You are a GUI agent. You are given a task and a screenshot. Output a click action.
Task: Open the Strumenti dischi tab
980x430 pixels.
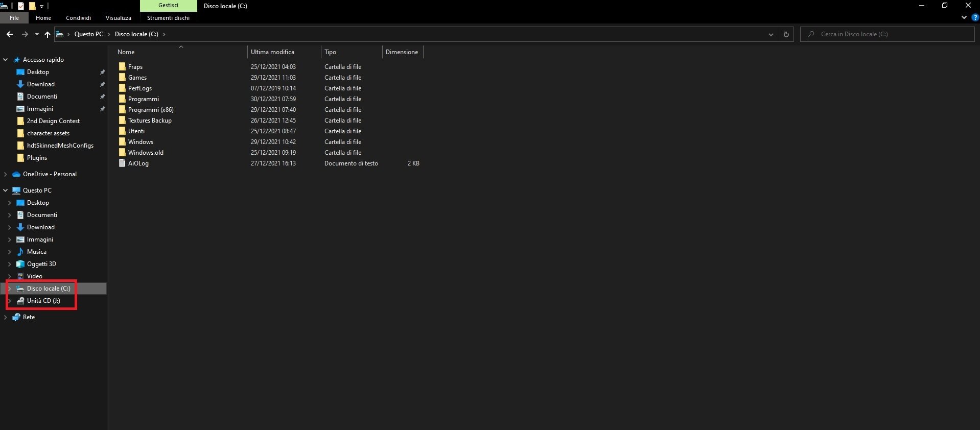[x=168, y=18]
